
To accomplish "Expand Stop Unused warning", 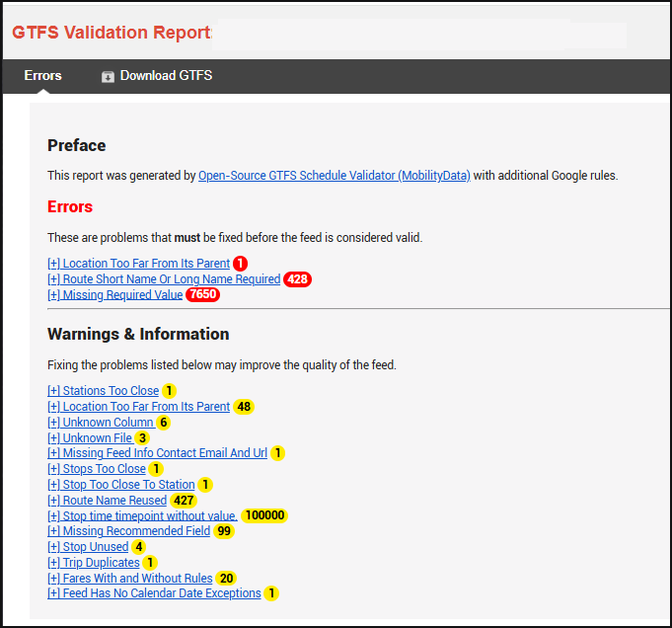I will [x=88, y=547].
